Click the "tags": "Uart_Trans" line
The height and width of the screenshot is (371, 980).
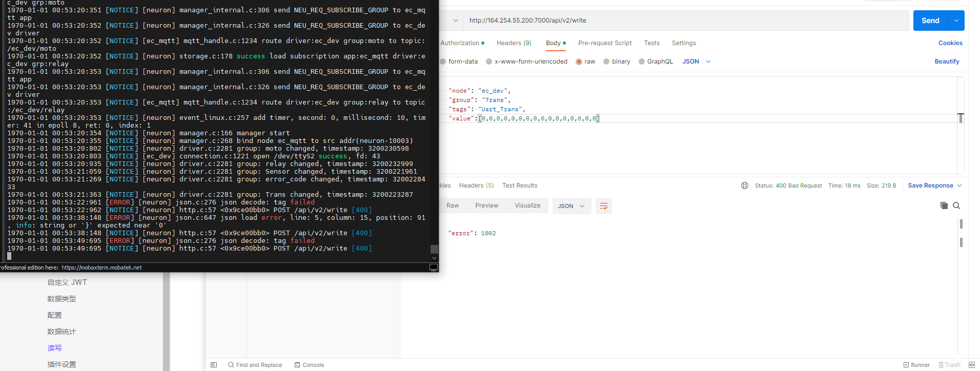[487, 109]
